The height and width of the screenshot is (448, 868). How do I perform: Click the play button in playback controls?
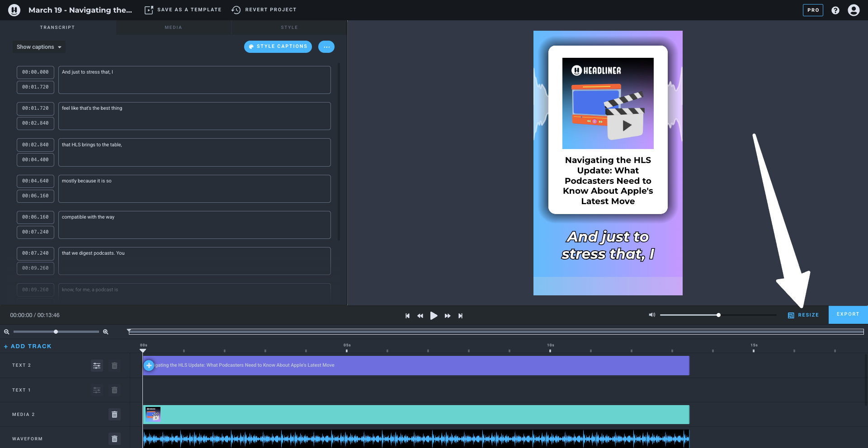[434, 316]
